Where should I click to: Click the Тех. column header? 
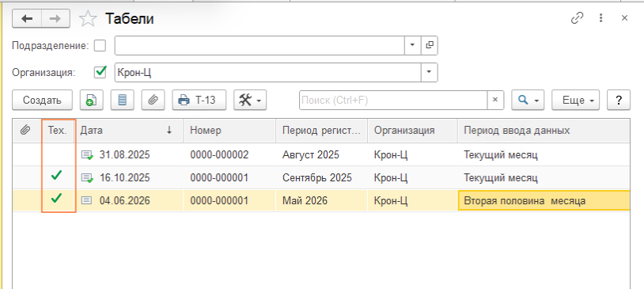click(x=59, y=131)
